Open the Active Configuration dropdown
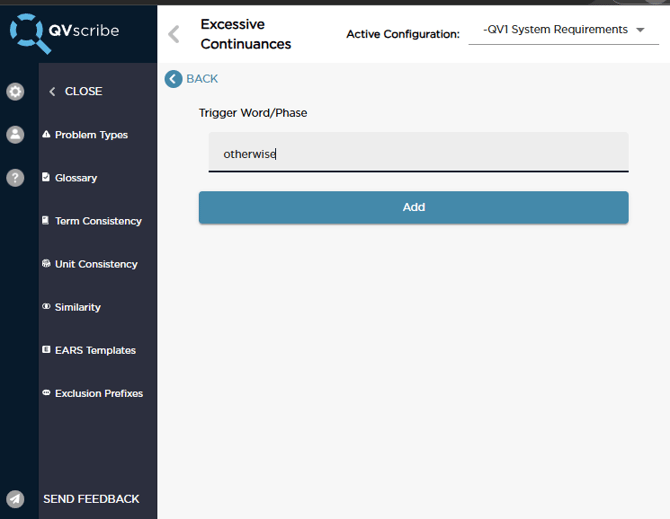670x519 pixels. [x=564, y=30]
